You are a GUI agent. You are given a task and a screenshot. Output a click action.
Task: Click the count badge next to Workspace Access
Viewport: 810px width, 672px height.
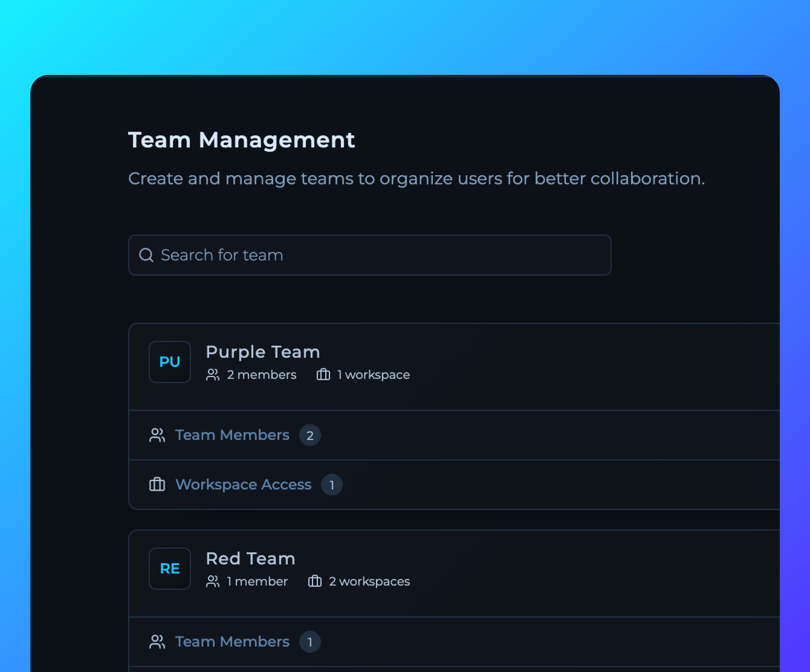[332, 485]
